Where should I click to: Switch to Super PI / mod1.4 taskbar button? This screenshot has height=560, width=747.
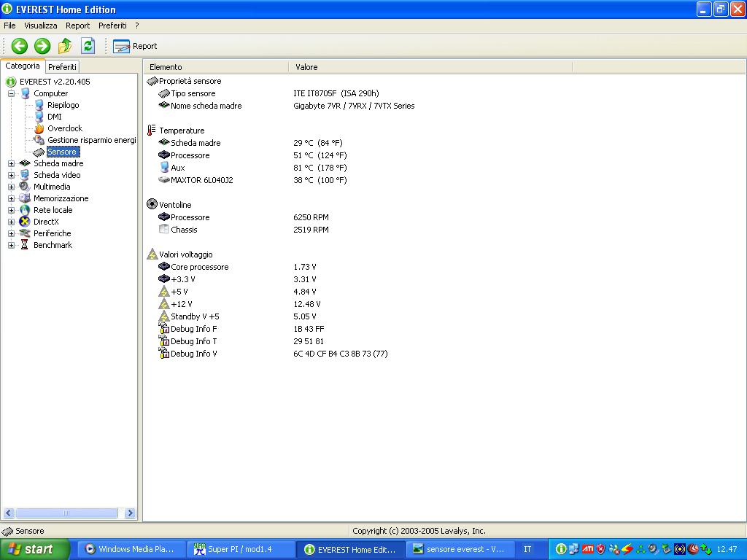coord(241,549)
